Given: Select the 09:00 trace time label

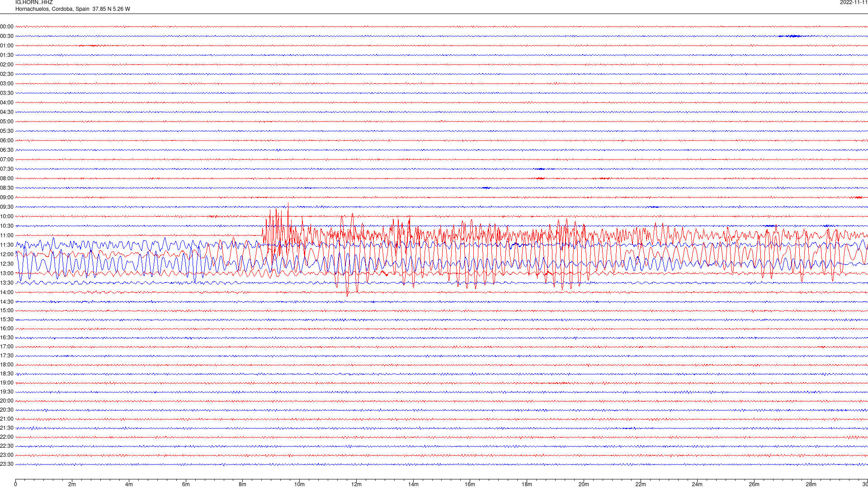Looking at the screenshot, I should point(7,197).
